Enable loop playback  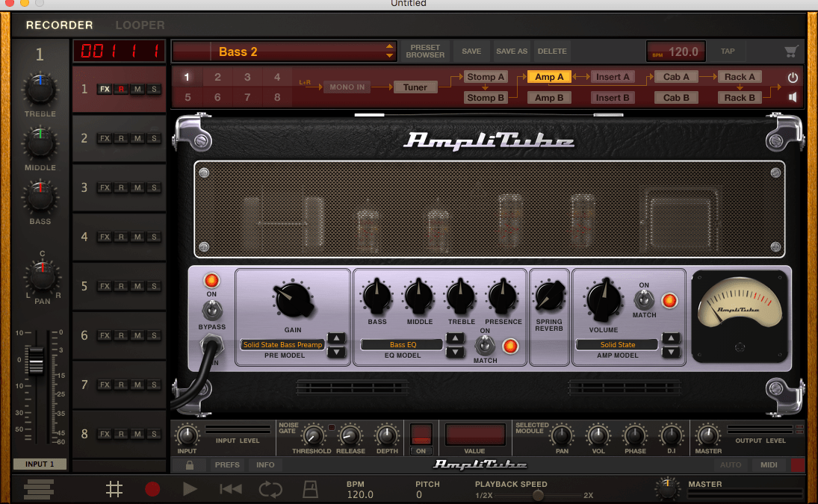point(270,489)
